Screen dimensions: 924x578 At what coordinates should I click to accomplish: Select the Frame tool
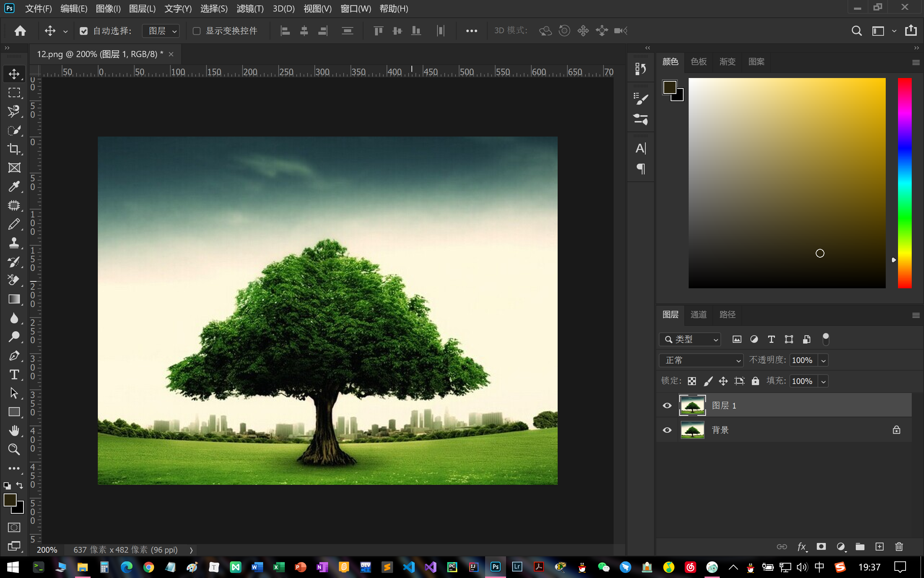[x=14, y=167]
